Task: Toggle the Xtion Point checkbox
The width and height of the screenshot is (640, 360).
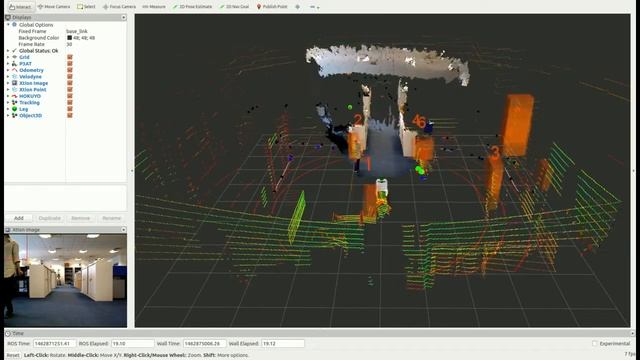Action: point(70,89)
